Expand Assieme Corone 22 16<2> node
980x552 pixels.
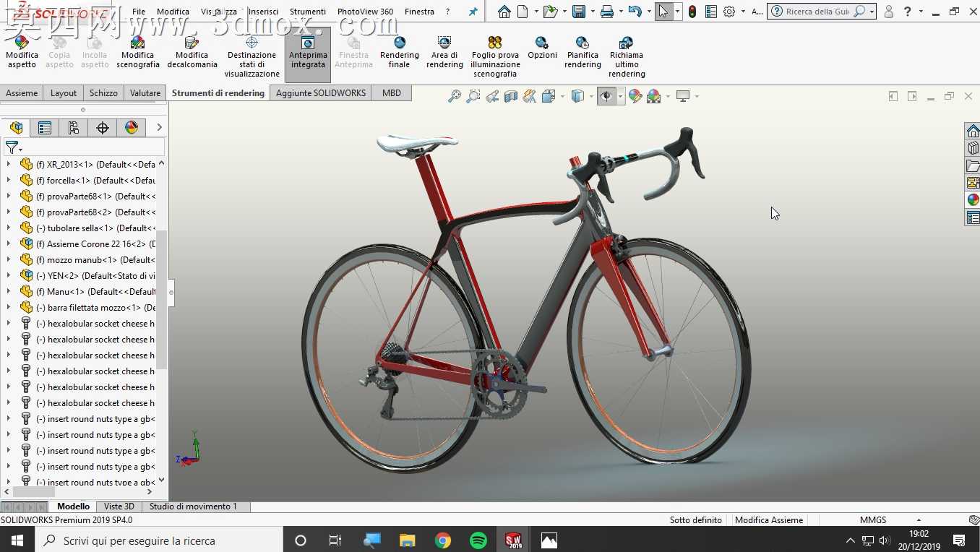click(x=8, y=243)
